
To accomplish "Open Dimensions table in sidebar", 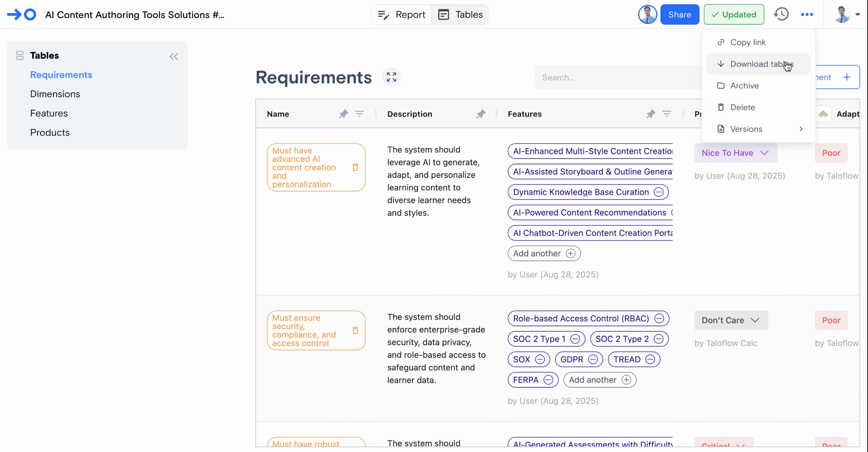I will pos(55,94).
